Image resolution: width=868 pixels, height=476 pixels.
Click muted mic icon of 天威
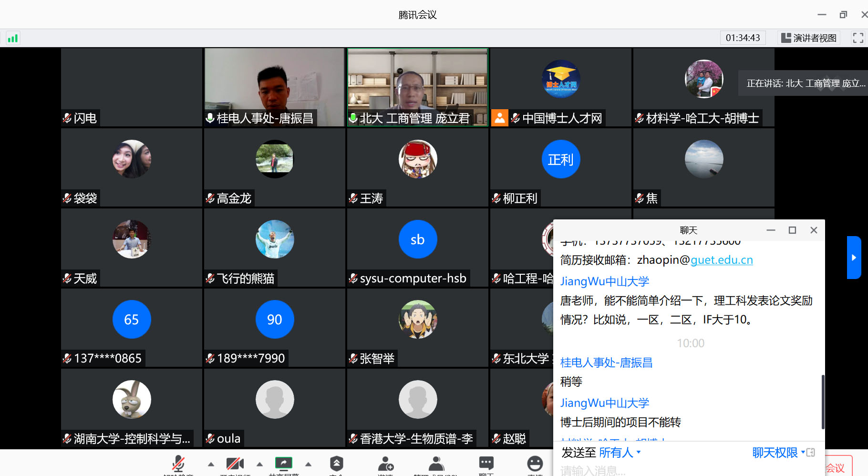point(67,278)
